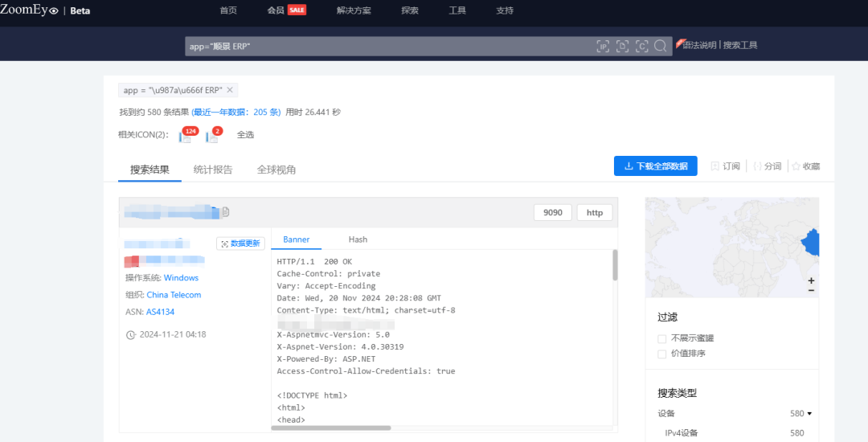The height and width of the screenshot is (442, 868).
Task: Click the 9090 port button
Action: (x=552, y=212)
